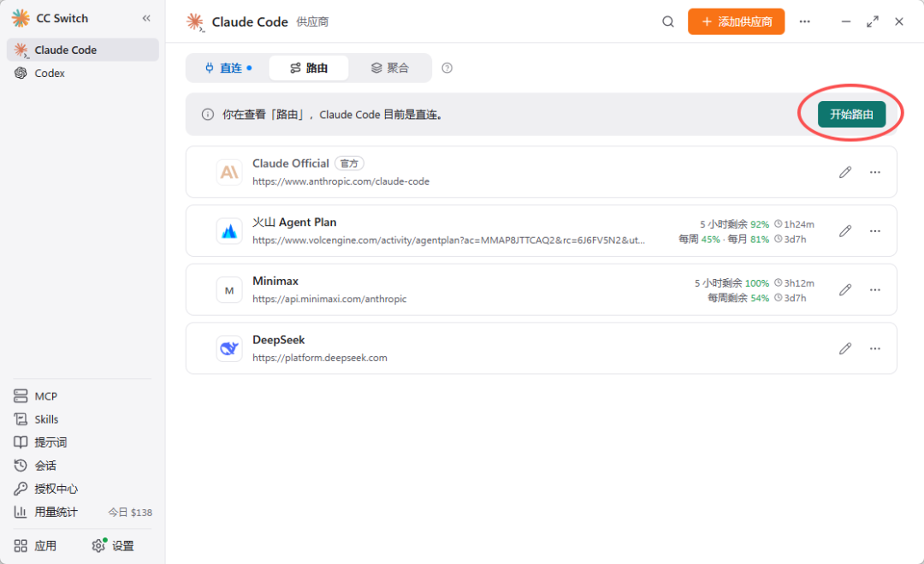Open more options for DeepSeek

[x=875, y=349]
